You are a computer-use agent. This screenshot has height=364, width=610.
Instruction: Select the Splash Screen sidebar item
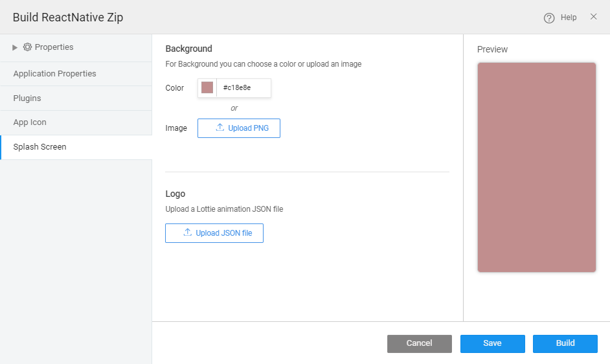(x=40, y=147)
